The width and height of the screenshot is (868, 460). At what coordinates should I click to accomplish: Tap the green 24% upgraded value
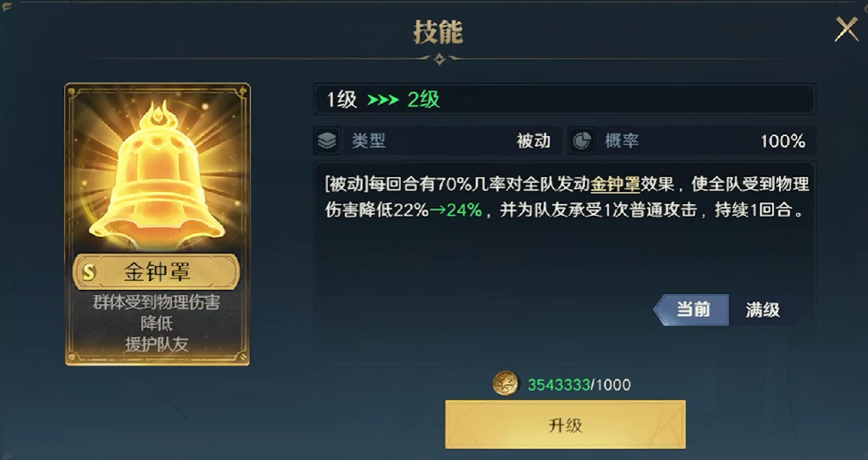tap(464, 211)
